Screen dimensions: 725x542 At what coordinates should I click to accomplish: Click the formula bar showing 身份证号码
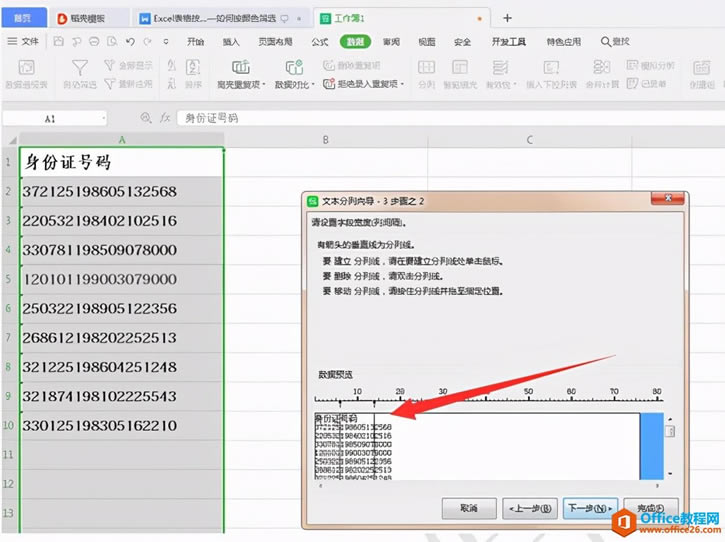pyautogui.click(x=449, y=118)
